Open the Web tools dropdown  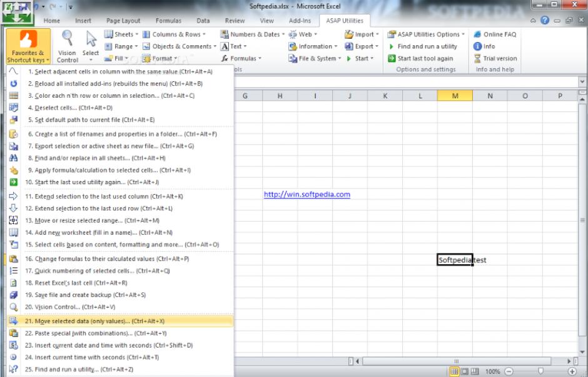(303, 34)
